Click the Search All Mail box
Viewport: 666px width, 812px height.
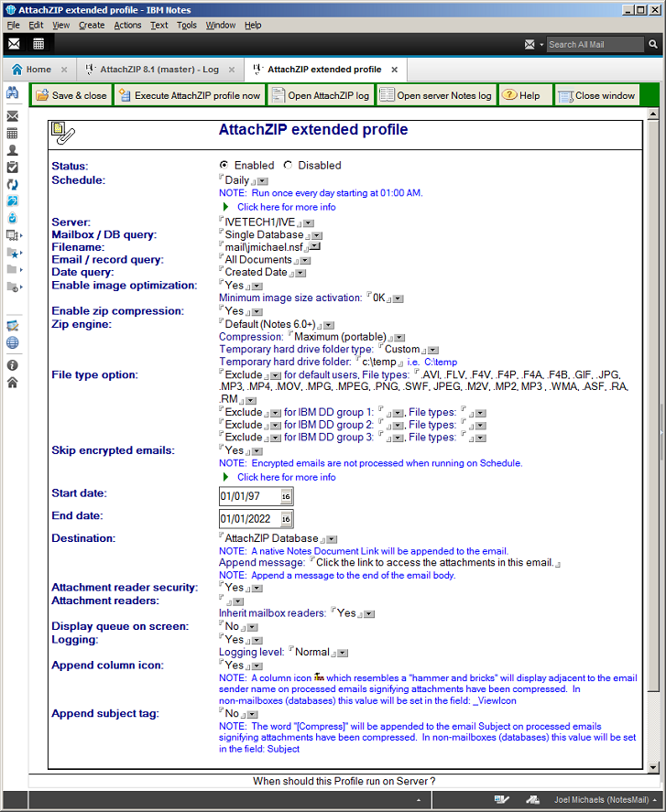[x=595, y=45]
